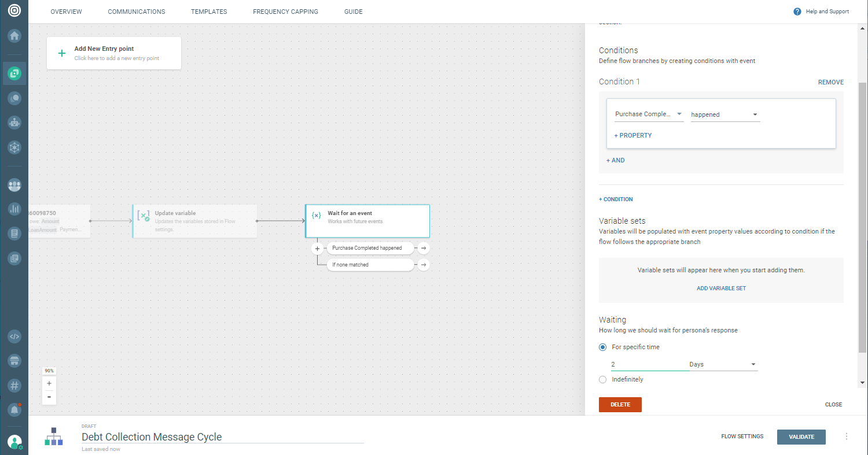Open the 'happened' condition dropdown
The height and width of the screenshot is (455, 868).
tap(724, 114)
